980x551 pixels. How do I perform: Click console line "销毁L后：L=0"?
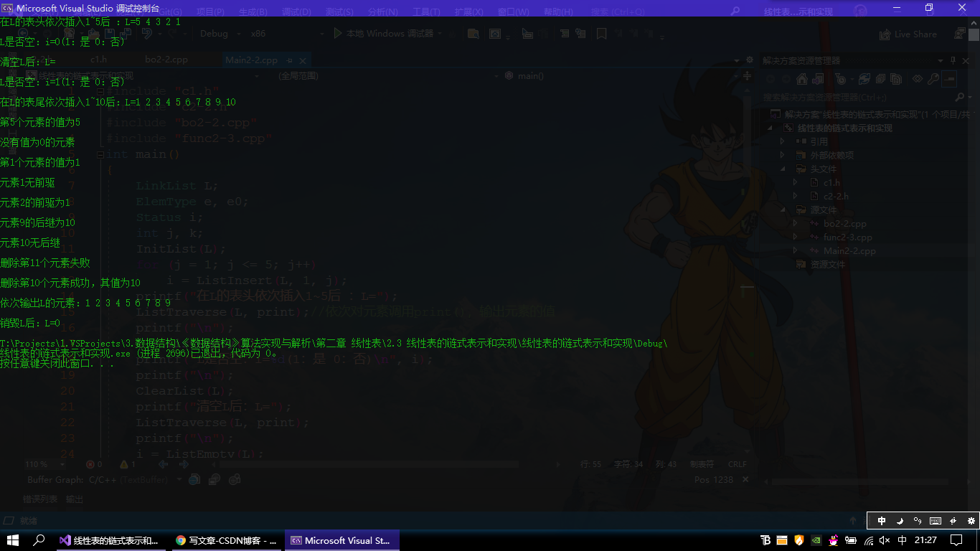coord(30,324)
